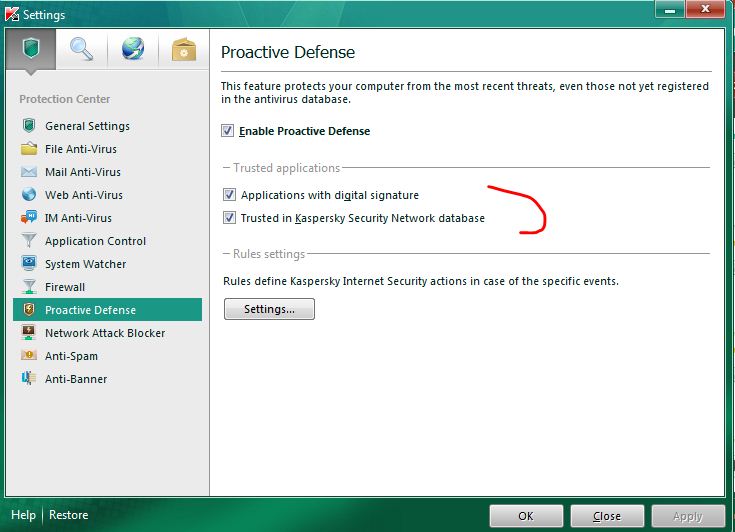Screen dimensions: 735x532
Task: Select IM Anti-Virus in sidebar
Action: click(107, 217)
